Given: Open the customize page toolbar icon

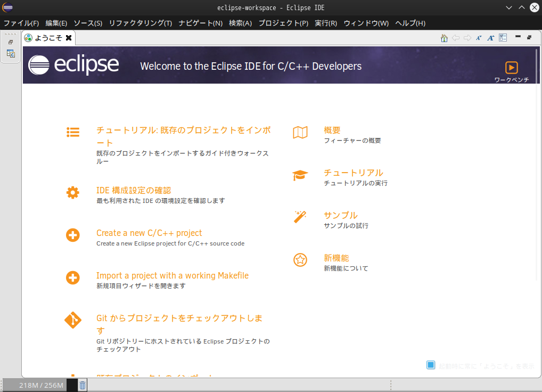Looking at the screenshot, I should coord(503,38).
